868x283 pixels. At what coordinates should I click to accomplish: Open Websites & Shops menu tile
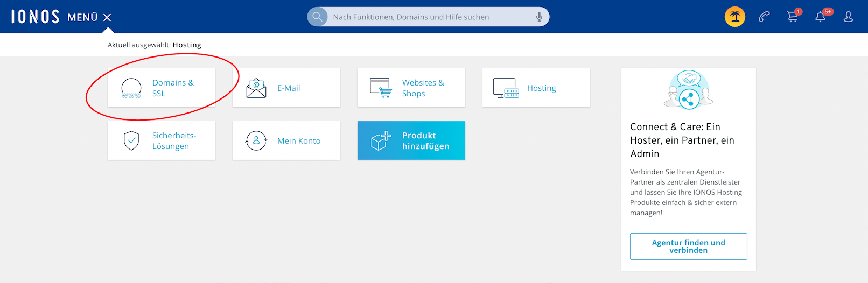[411, 88]
